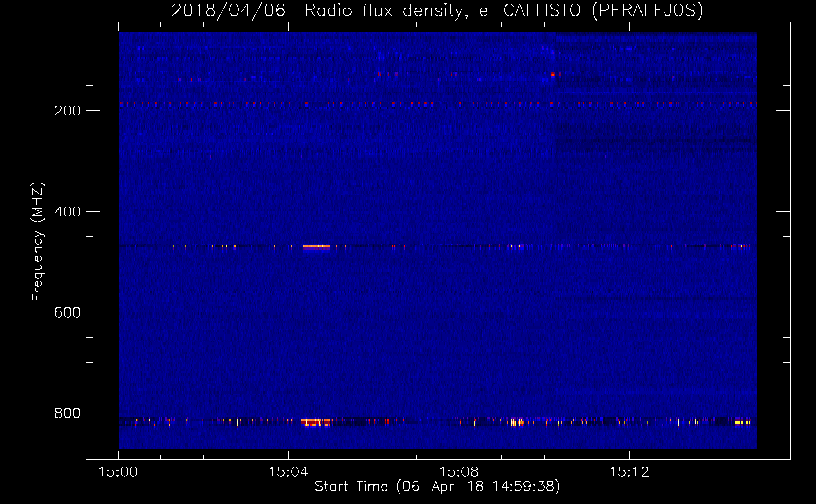Click the plot title '2018/04/06 Radio flux density, e-CALLISTO (PERALEJOS)'
This screenshot has width=816, height=504.
(437, 10)
